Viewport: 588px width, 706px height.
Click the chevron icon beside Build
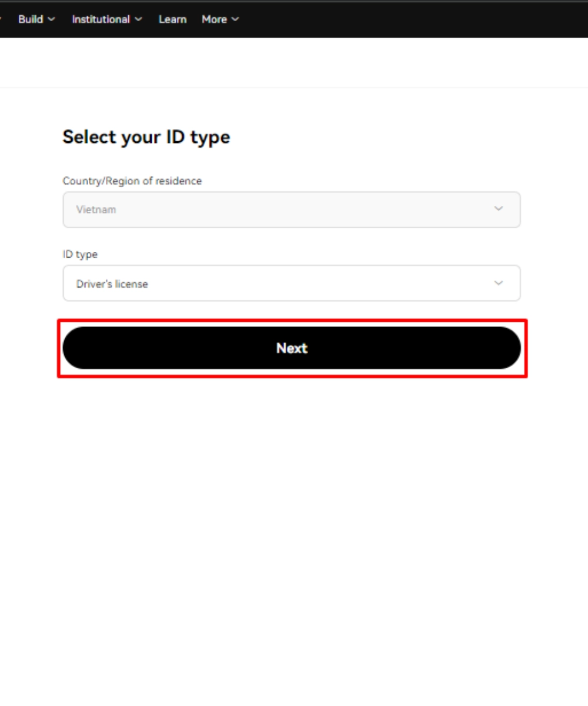pyautogui.click(x=52, y=19)
